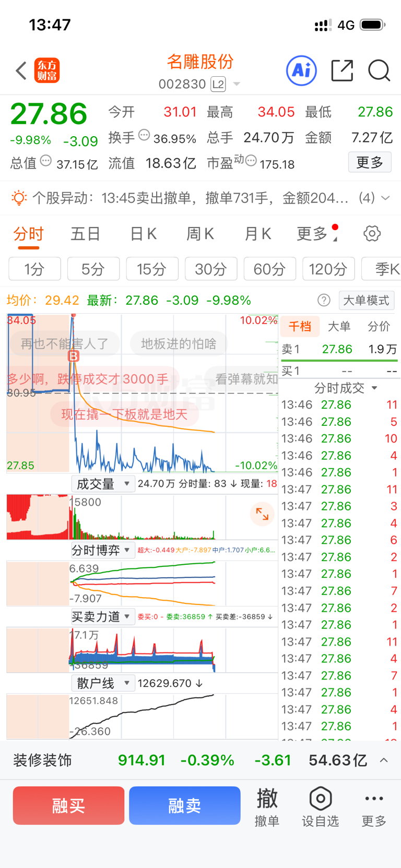Switch to the 分价 order tab
The image size is (401, 868).
(x=379, y=326)
